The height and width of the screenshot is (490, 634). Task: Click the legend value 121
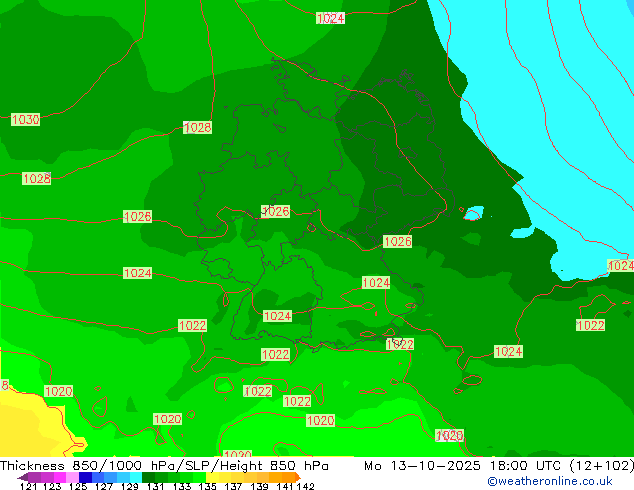[28, 486]
